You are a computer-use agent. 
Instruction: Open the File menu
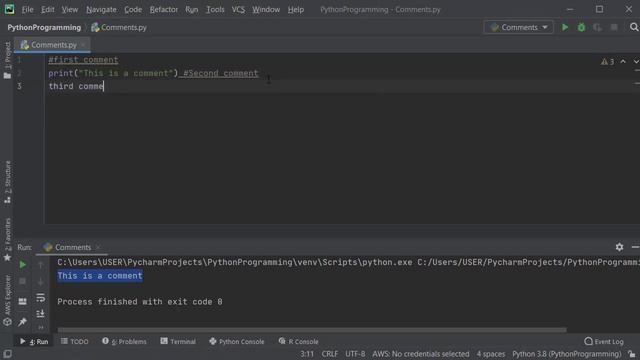(x=27, y=9)
